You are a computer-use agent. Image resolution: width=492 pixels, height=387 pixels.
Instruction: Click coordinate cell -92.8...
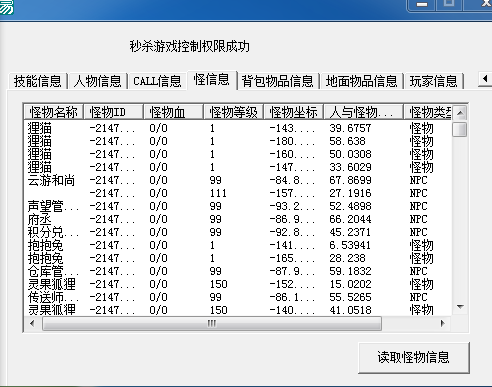pyautogui.click(x=292, y=232)
